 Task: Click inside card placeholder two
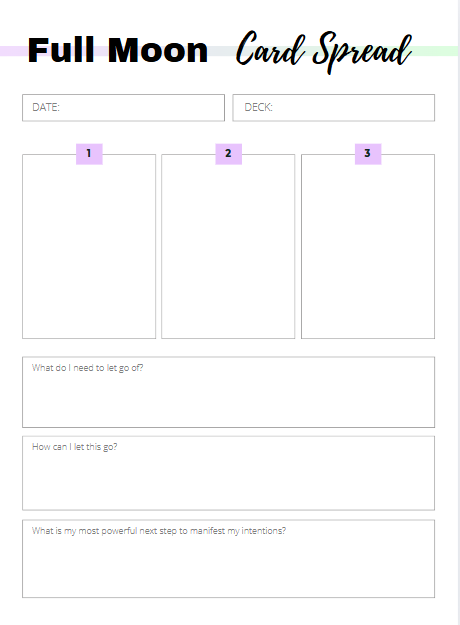tap(228, 251)
